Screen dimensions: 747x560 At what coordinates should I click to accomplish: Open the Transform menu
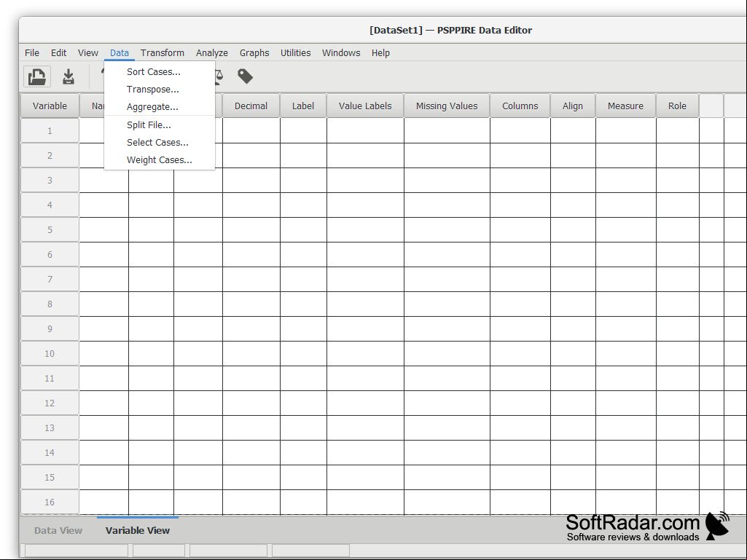162,53
